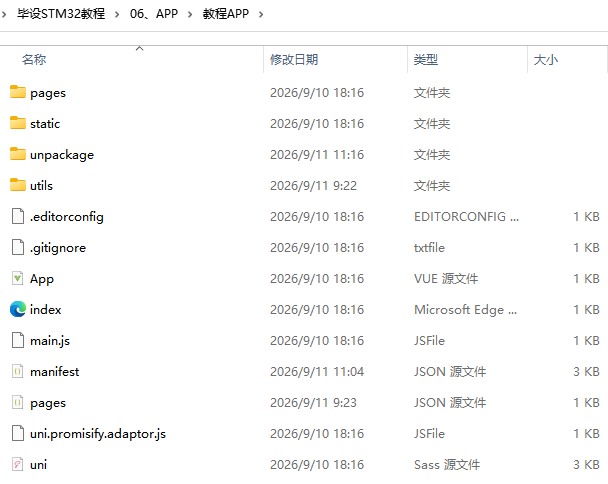Expand chevron after 06、APP breadcrumb
Viewport: 608px width, 484px height.
pyautogui.click(x=190, y=15)
